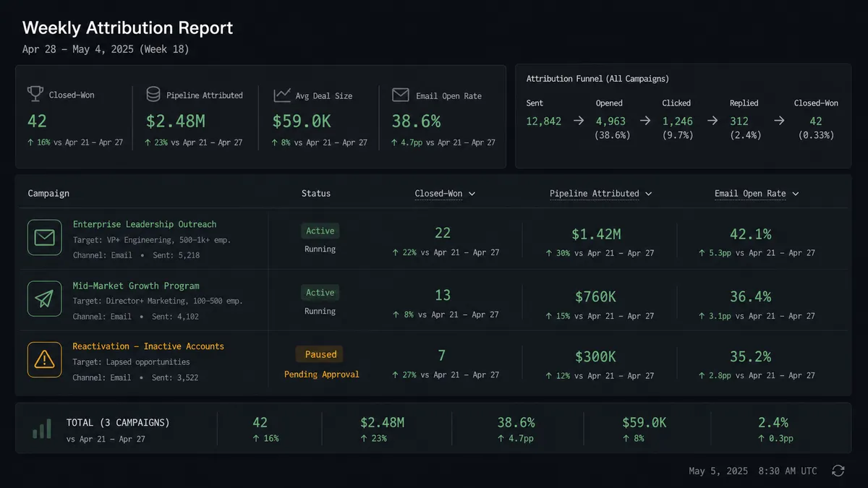Image resolution: width=868 pixels, height=488 pixels.
Task: Click the Avg Deal Size chart icon
Action: (282, 95)
